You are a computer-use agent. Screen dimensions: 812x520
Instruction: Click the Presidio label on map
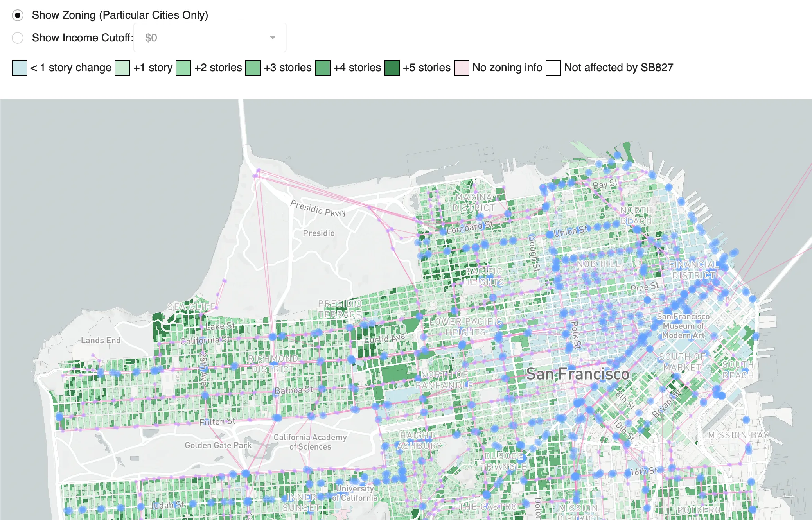319,233
